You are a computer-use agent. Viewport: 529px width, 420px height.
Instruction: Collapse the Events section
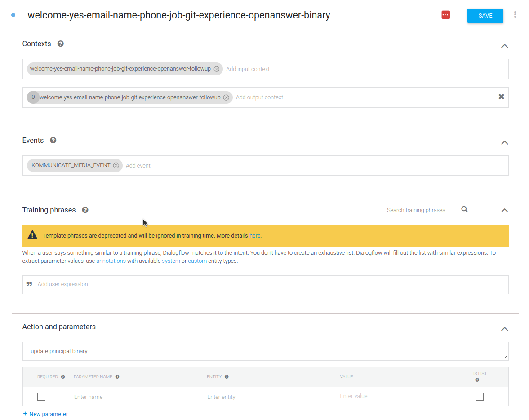(x=504, y=143)
